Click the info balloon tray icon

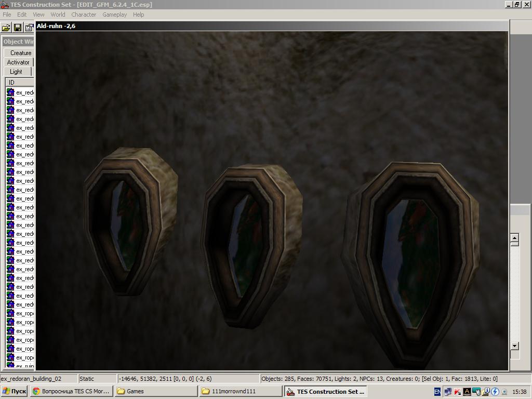click(486, 392)
